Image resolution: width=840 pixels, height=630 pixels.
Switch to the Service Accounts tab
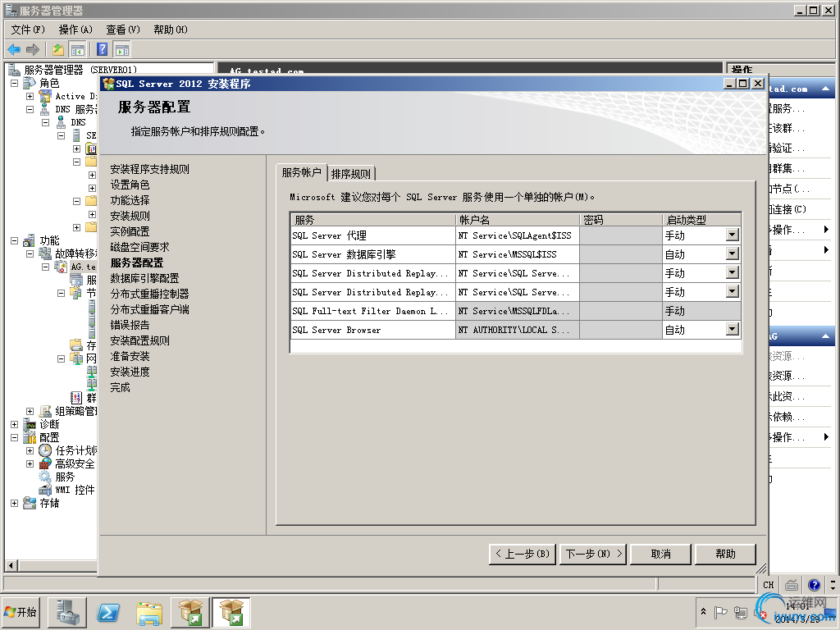click(x=301, y=172)
